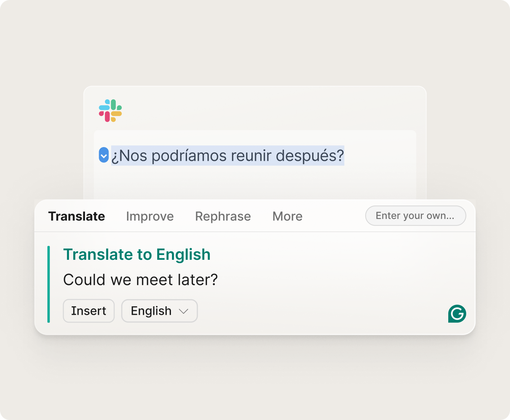Screen dimensions: 510x420
Task: Click the empty area below the Spanish message
Action: click(x=255, y=183)
